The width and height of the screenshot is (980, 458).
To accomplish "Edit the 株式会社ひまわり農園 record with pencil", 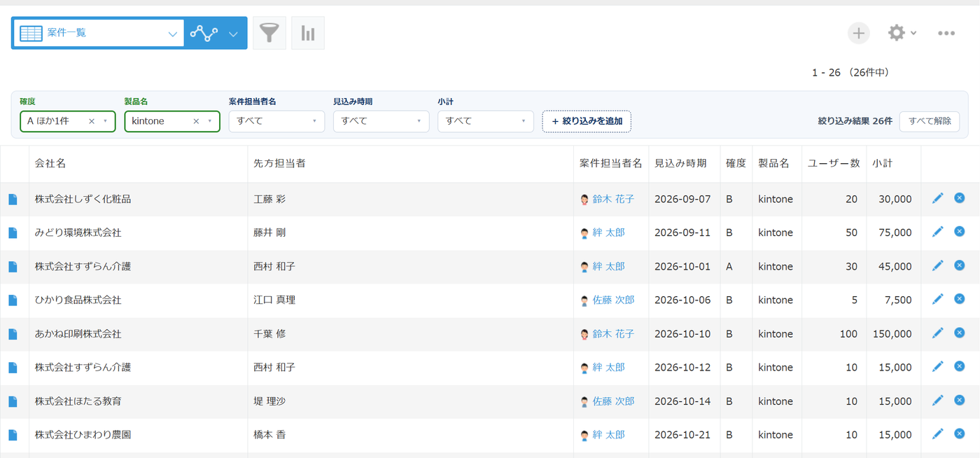I will (x=938, y=433).
